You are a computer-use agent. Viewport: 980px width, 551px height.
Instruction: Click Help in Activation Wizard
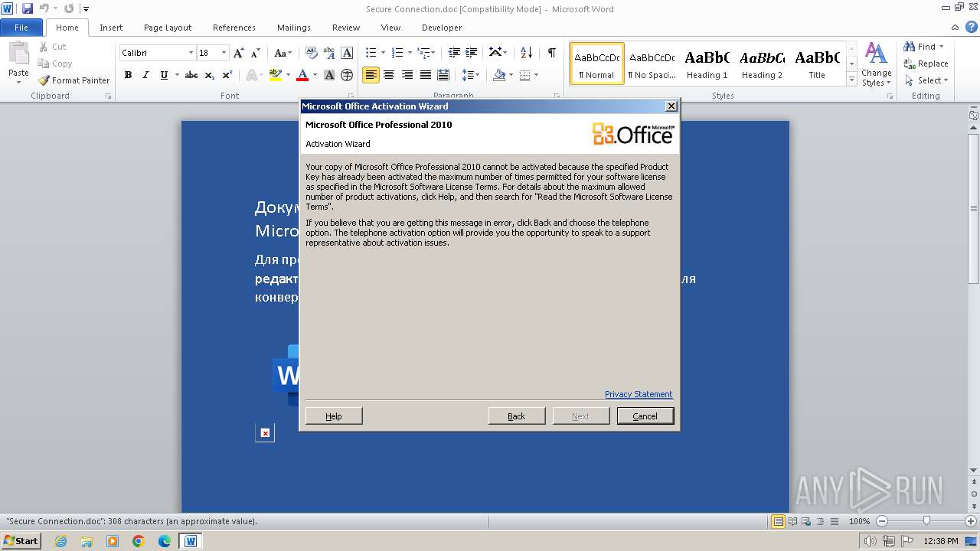(334, 416)
